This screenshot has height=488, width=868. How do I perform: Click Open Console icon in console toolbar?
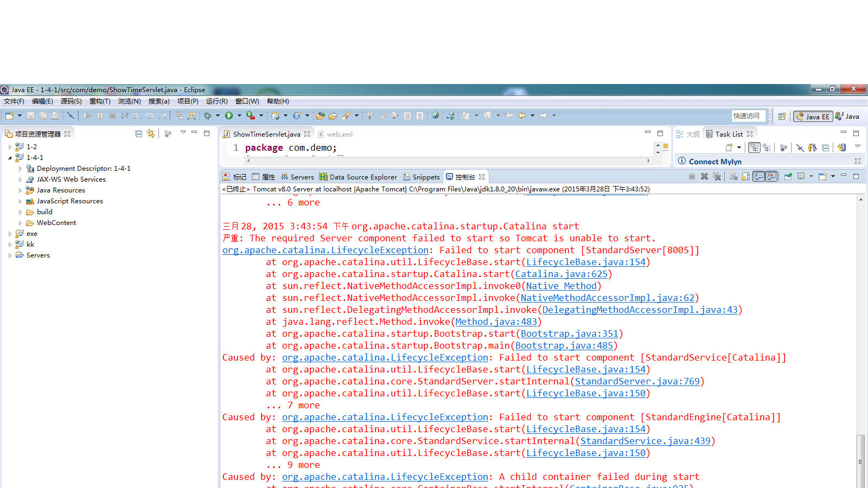pos(822,176)
